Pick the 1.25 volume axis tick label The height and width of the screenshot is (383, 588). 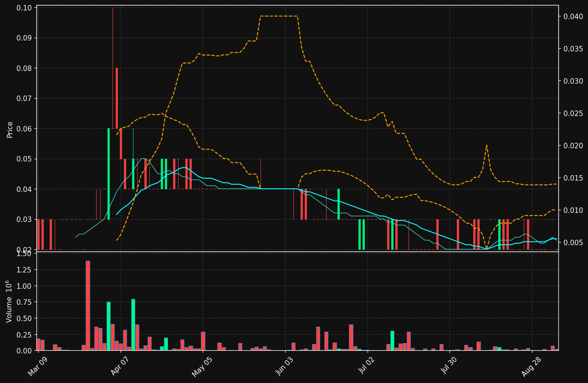tap(24, 270)
